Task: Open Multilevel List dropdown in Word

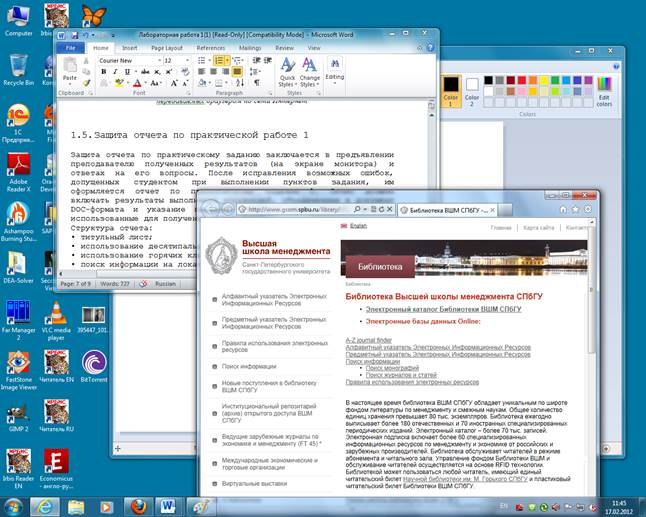Action: point(237,61)
